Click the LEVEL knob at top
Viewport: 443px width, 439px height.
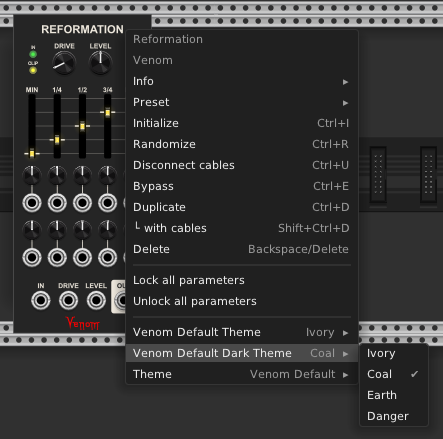click(x=100, y=63)
